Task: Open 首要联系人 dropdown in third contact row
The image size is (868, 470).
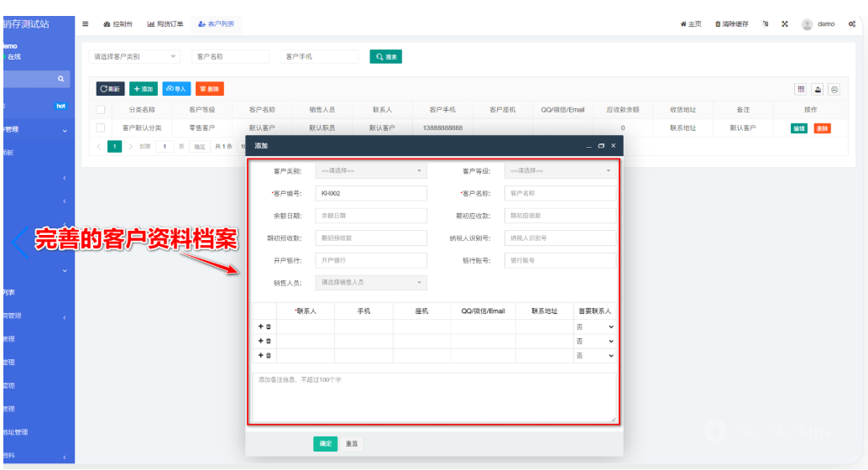Action: [595, 356]
